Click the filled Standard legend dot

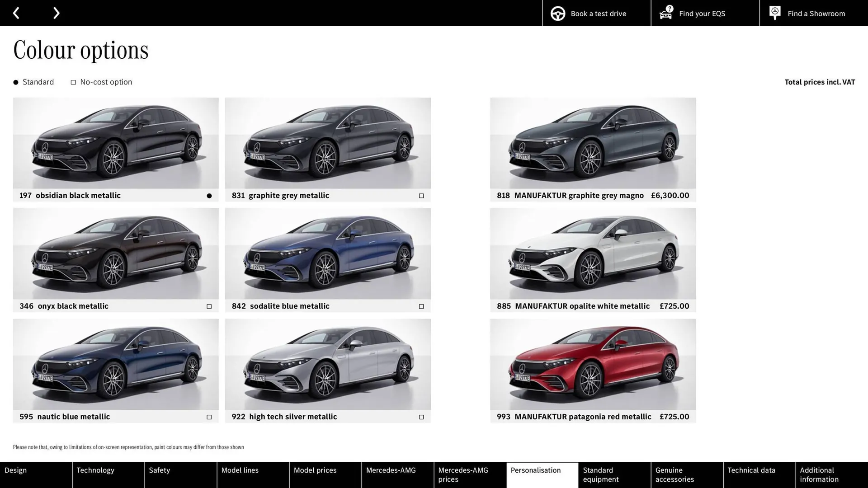click(x=15, y=82)
